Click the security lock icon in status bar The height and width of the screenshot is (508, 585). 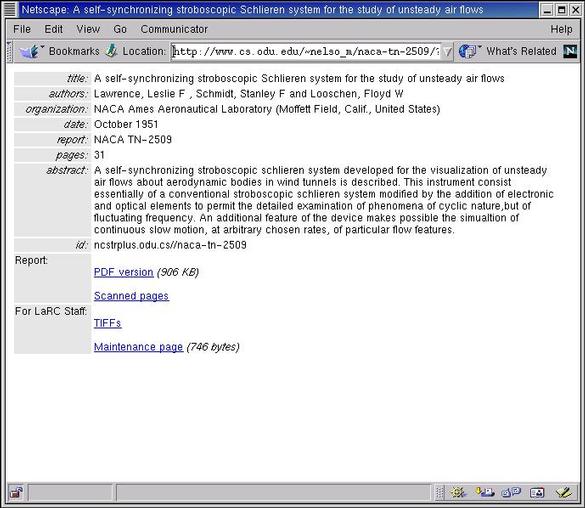click(x=16, y=493)
